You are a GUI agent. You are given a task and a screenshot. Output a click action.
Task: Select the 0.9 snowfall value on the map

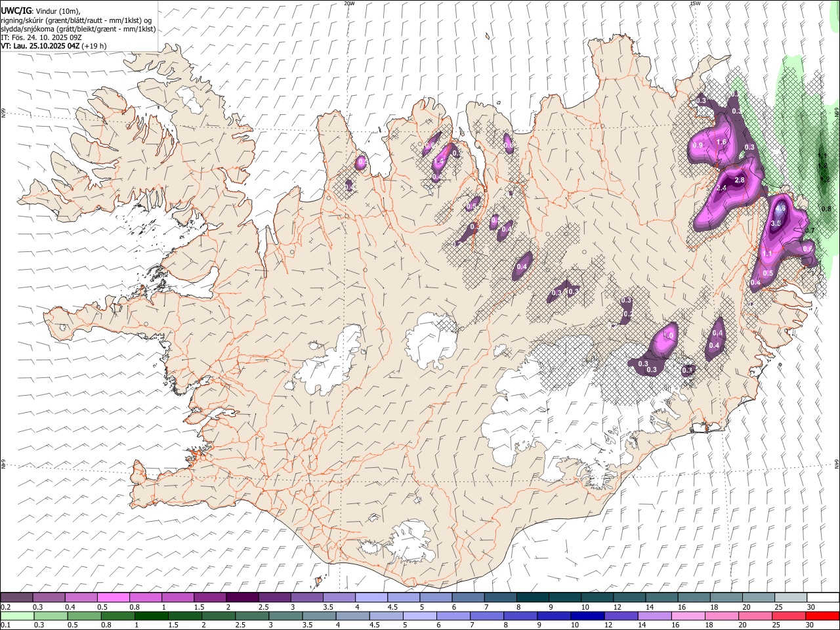click(698, 145)
